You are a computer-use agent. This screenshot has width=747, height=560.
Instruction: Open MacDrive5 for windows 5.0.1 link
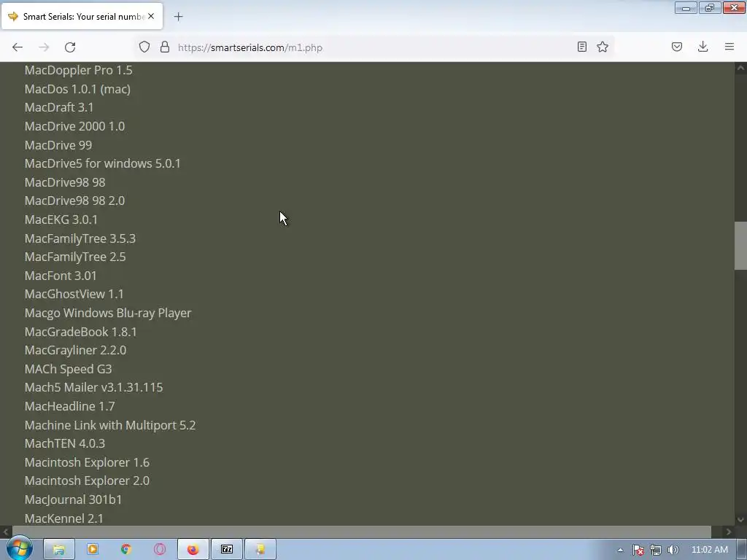click(x=102, y=163)
